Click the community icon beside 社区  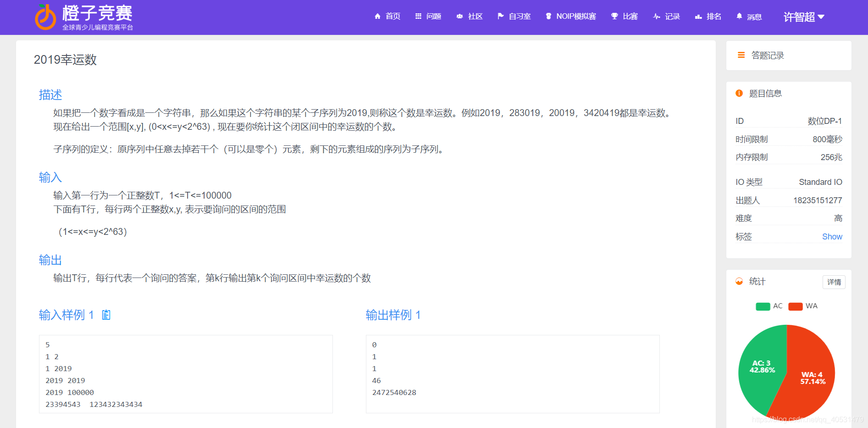tap(459, 17)
